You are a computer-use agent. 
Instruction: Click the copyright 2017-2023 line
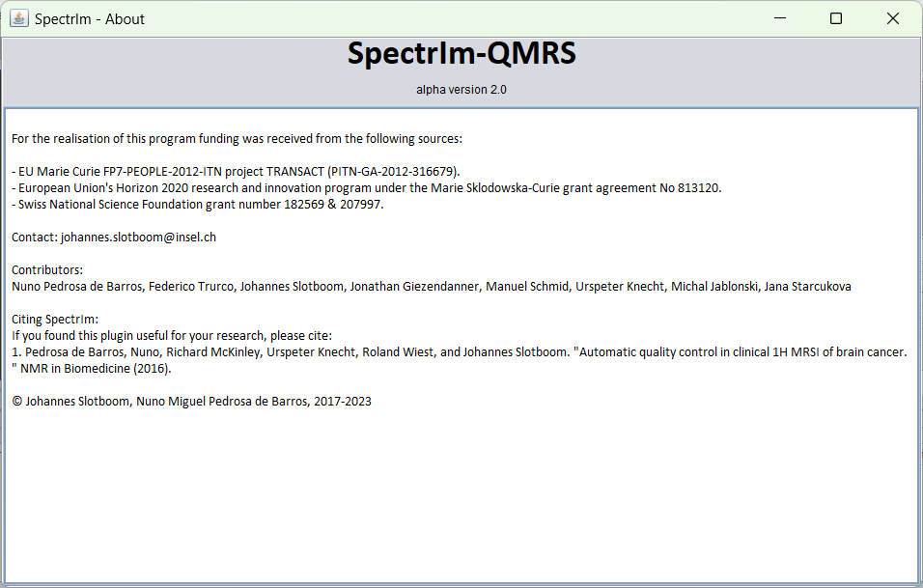coord(191,402)
